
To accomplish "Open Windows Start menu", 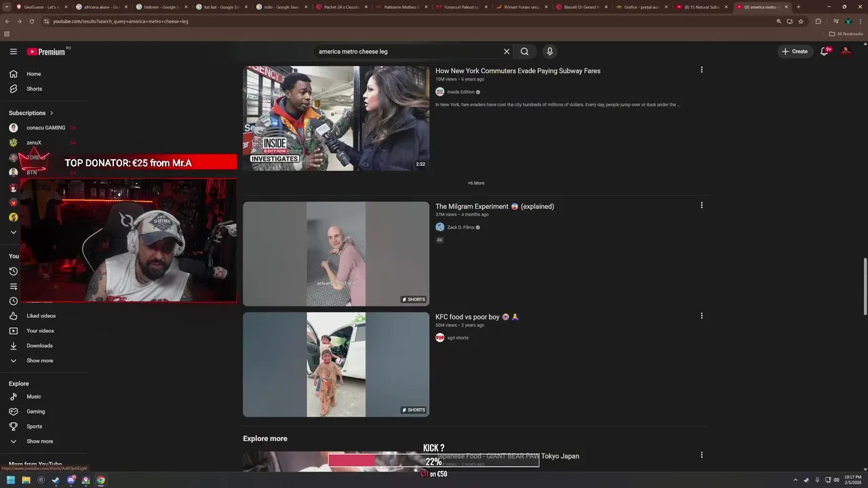I will (x=11, y=481).
